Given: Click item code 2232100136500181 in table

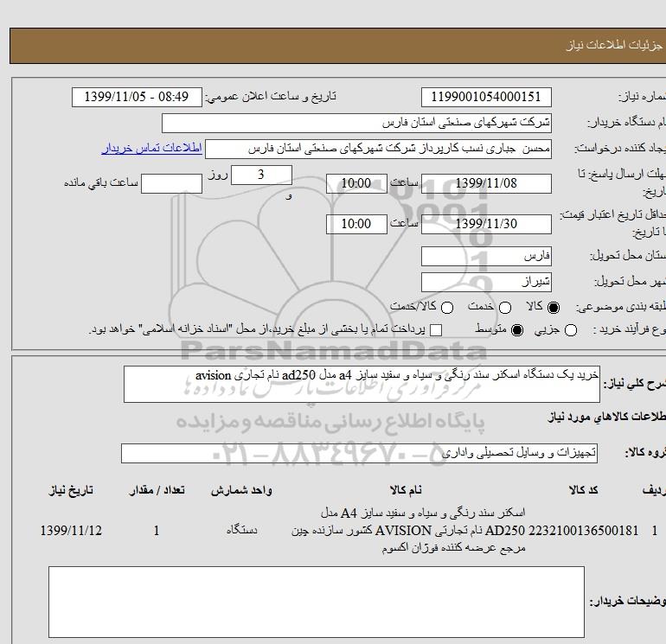Looking at the screenshot, I should [583, 531].
